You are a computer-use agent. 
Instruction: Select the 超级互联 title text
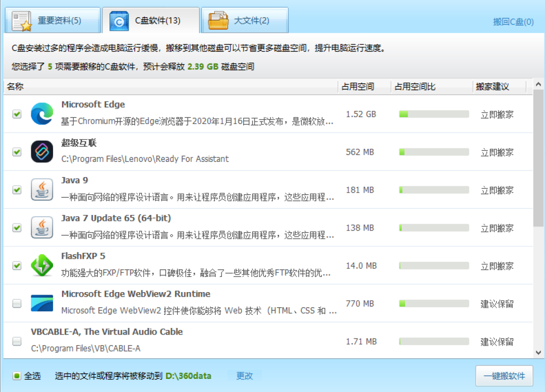(x=79, y=142)
